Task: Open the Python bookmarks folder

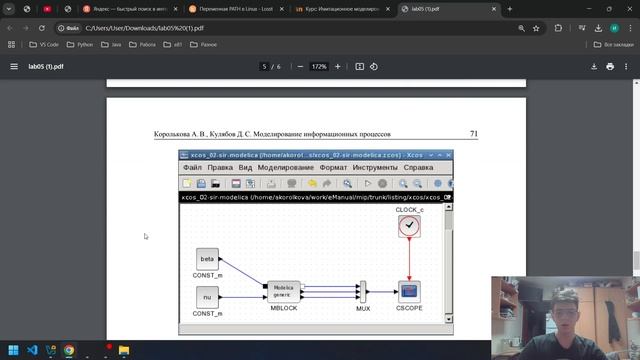Action: (x=80, y=44)
